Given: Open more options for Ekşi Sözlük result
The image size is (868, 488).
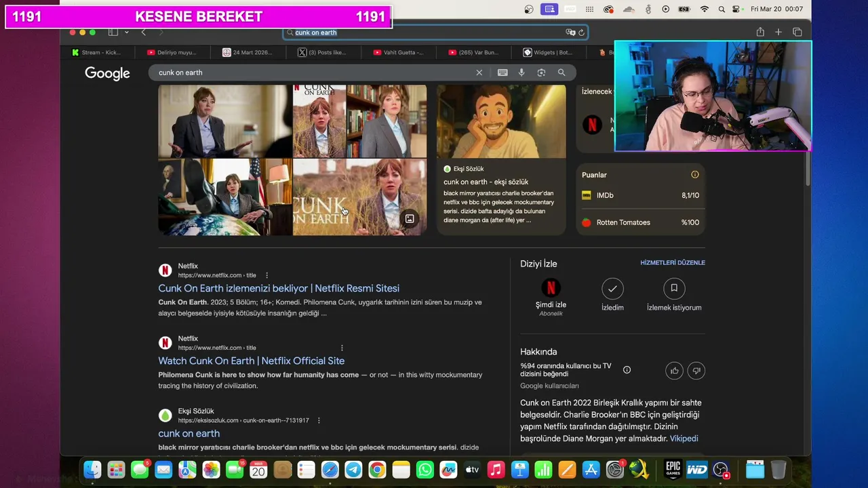Looking at the screenshot, I should click(x=319, y=420).
